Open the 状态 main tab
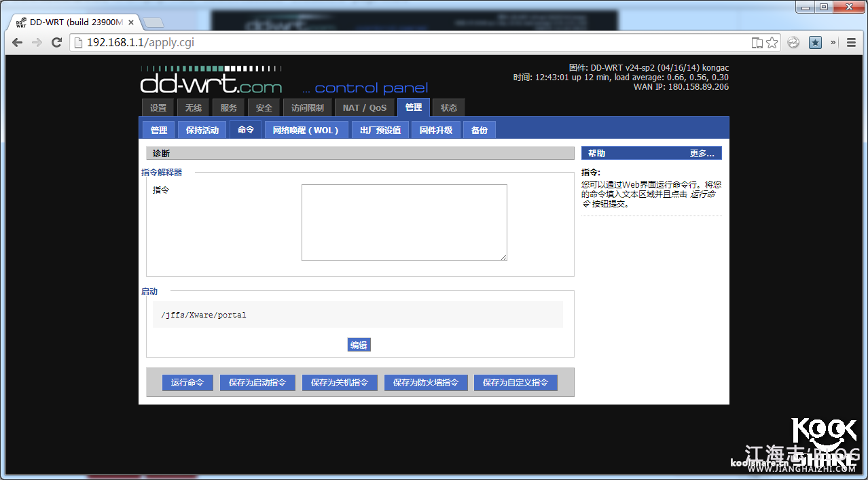Viewport: 868px width, 480px height. click(449, 107)
